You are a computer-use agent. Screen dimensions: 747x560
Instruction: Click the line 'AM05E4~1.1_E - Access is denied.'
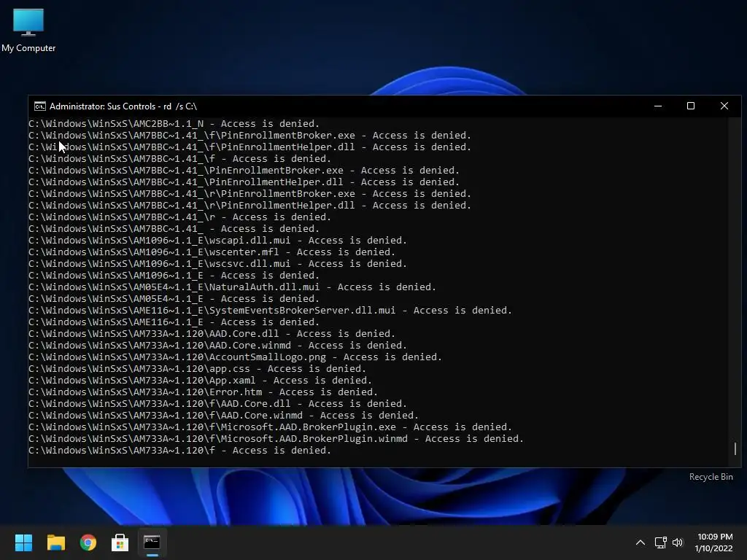click(x=174, y=298)
